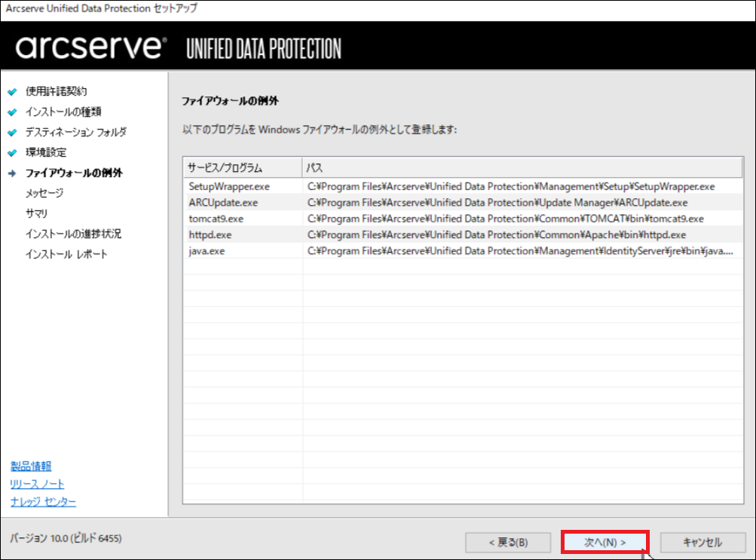Viewport: 756px width, 560px height.
Task: Click the バージョン 10.0 (ビルド 6455) text
Action: coord(66,538)
